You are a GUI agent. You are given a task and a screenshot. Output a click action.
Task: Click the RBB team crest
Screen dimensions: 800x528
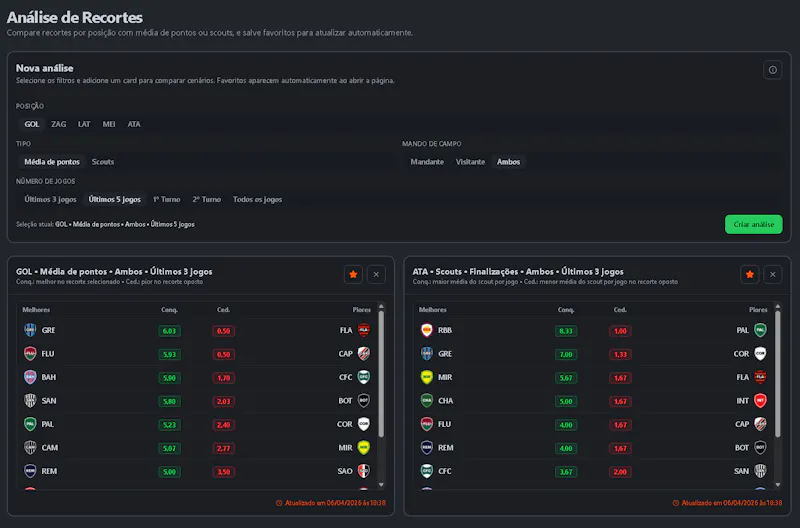pyautogui.click(x=427, y=330)
